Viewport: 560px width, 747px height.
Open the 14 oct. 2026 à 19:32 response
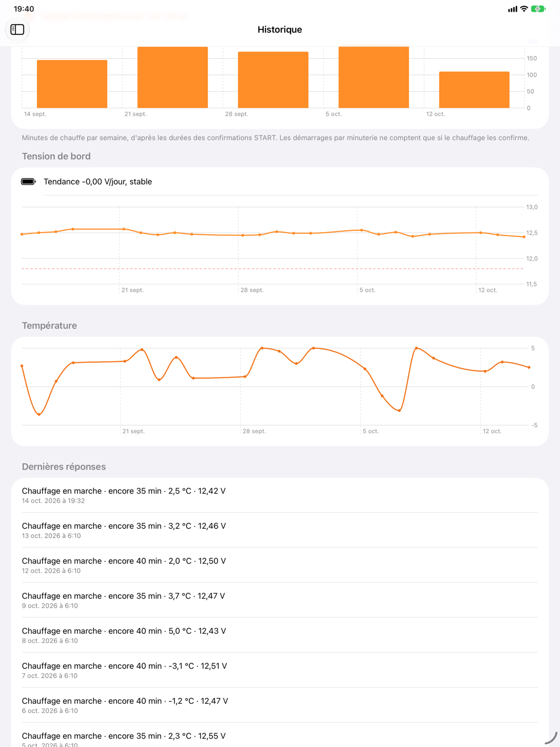[280, 495]
